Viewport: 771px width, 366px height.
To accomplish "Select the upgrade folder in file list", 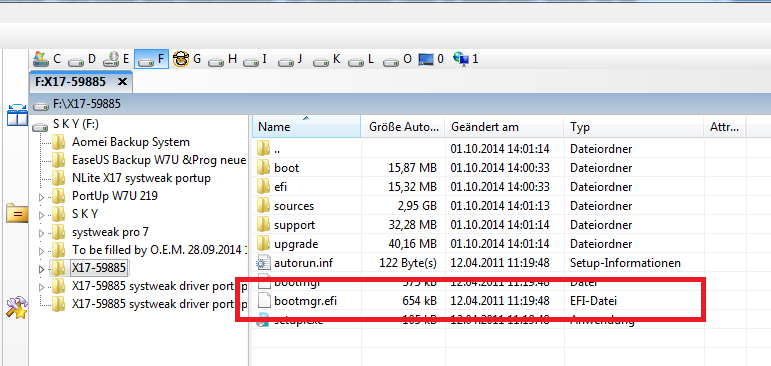I will pyautogui.click(x=499, y=244).
